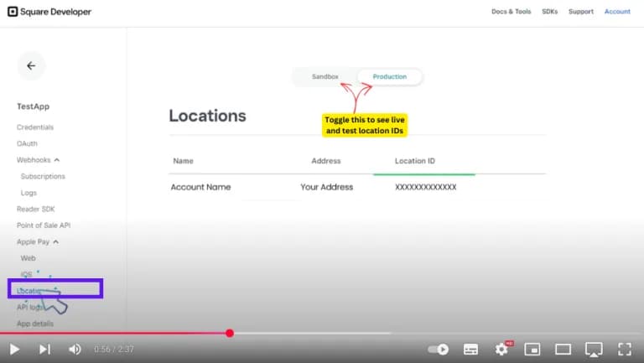Open Point of Sale API
Viewport: 644px width, 363px height.
click(x=44, y=226)
